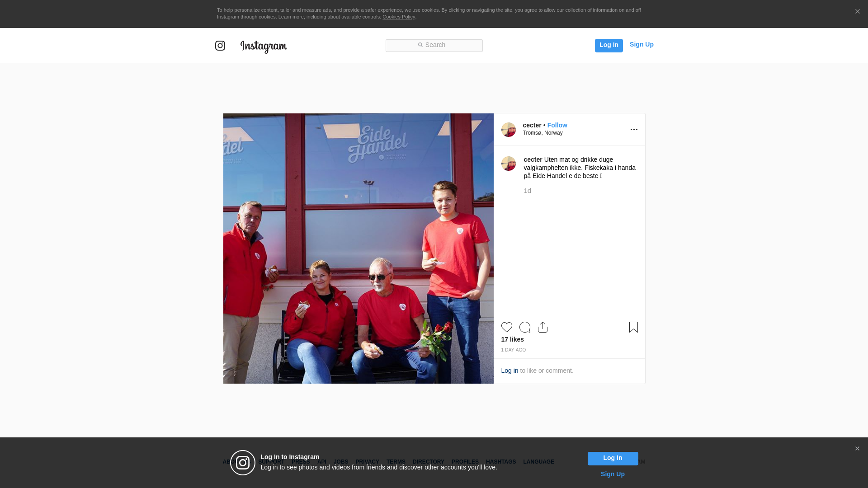
Task: Click the comment speech bubble icon
Action: pos(525,327)
